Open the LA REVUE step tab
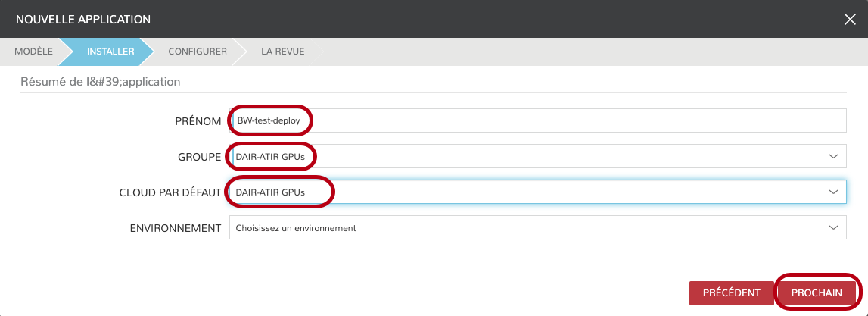Screen dimensions: 868x316 click(283, 52)
